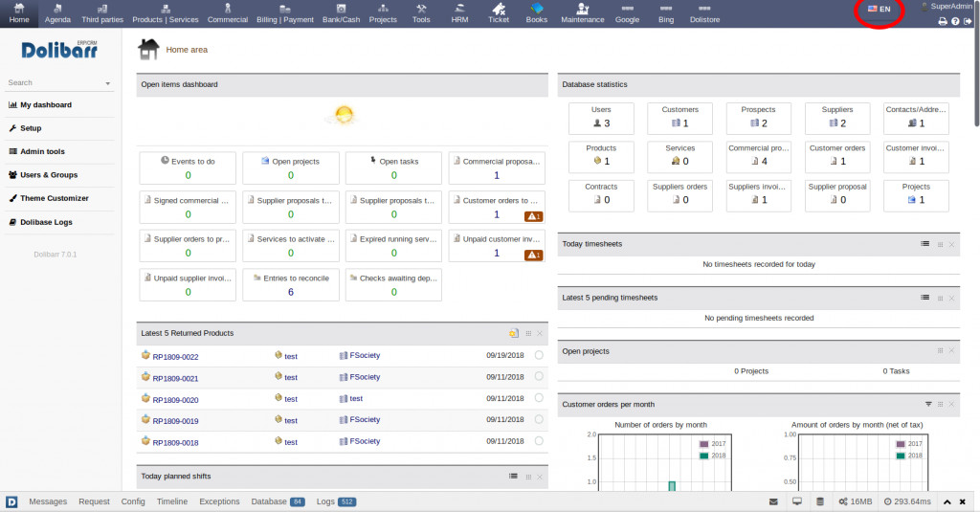Open the EN language selector
Screen dimensions: 980x512
click(879, 9)
